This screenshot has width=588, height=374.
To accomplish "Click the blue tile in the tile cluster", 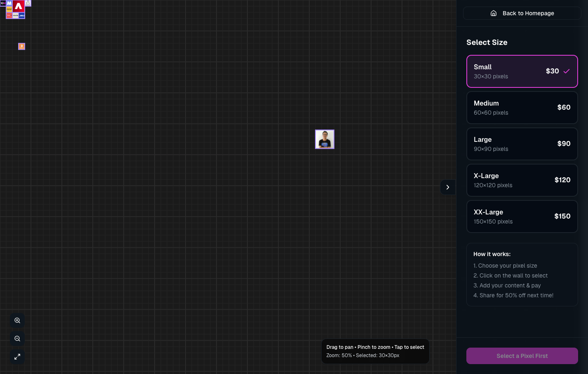I will click(x=22, y=15).
